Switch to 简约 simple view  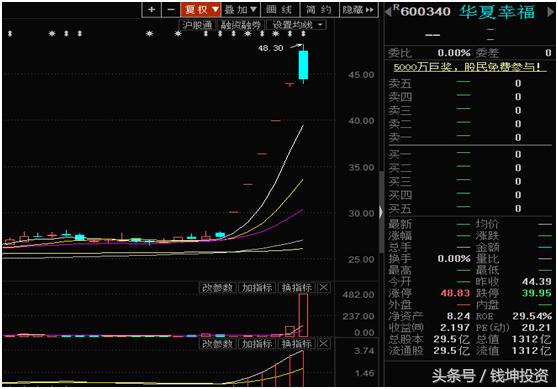pos(320,10)
